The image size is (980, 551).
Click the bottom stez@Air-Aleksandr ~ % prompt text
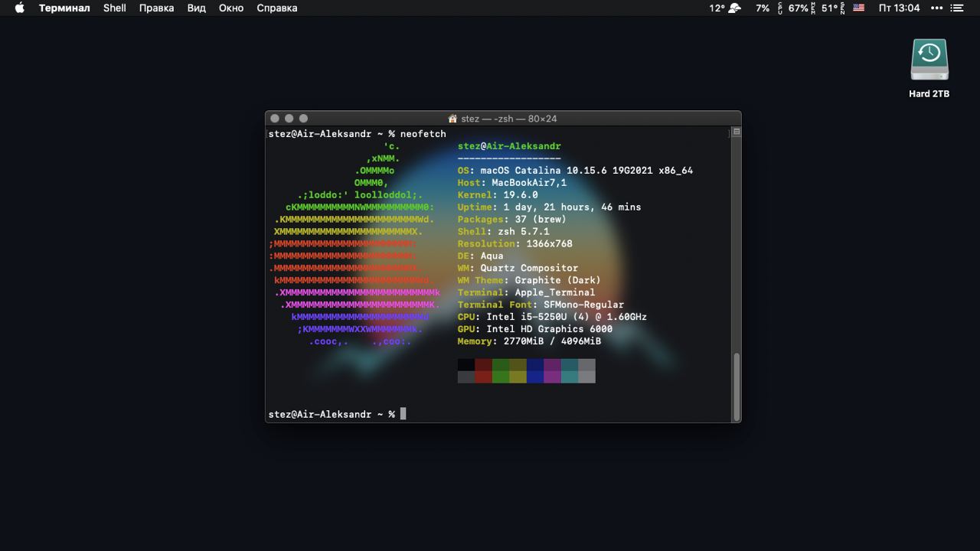[332, 415]
